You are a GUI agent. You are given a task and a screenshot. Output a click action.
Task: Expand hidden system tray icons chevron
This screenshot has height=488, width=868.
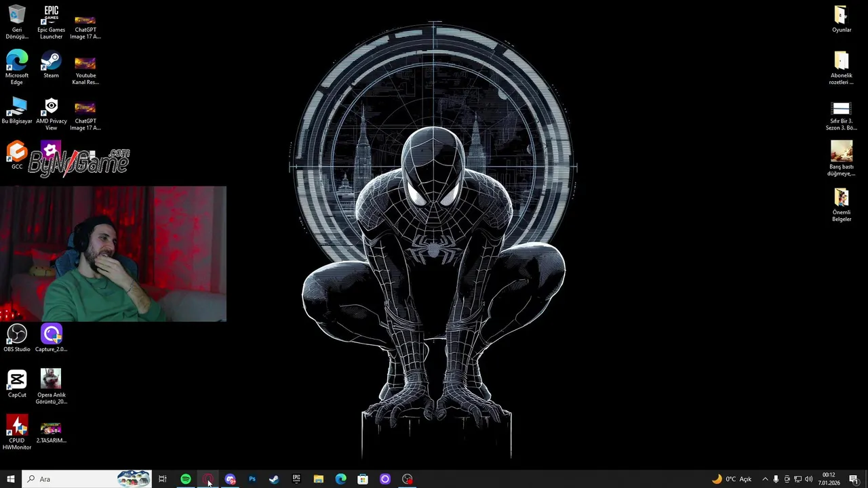(x=765, y=479)
